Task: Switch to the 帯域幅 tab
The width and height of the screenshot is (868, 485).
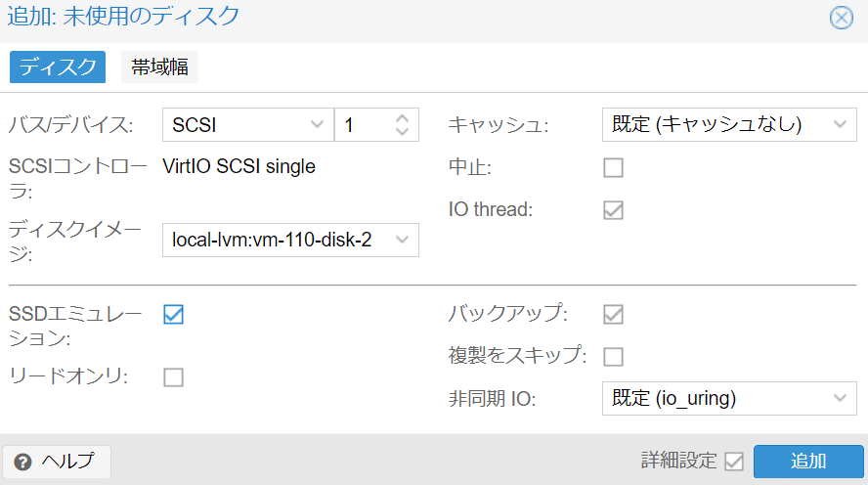Action: pos(159,67)
